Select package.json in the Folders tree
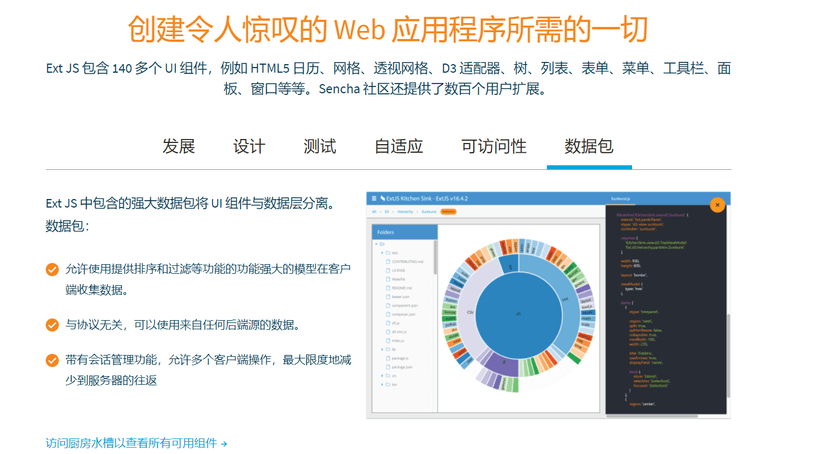 tap(402, 367)
